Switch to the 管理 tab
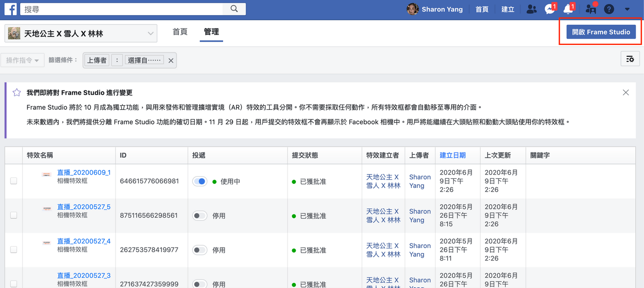 point(211,32)
